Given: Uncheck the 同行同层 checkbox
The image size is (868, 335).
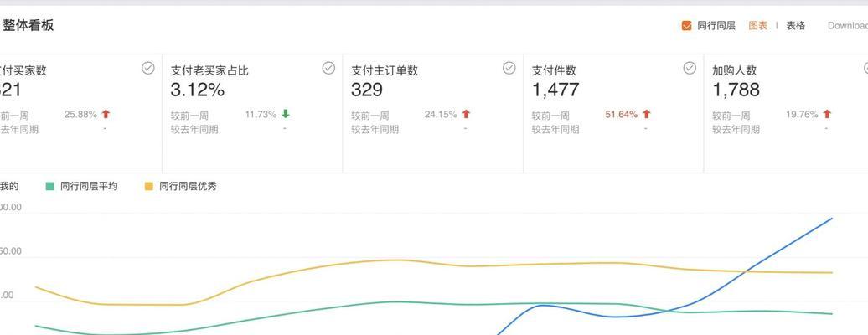Looking at the screenshot, I should point(686,26).
